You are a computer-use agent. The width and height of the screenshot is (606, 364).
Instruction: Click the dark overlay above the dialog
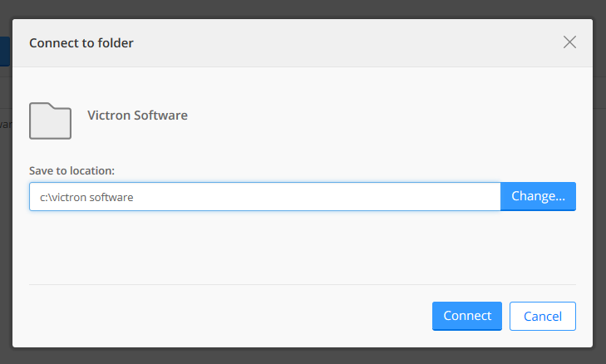[x=303, y=8]
